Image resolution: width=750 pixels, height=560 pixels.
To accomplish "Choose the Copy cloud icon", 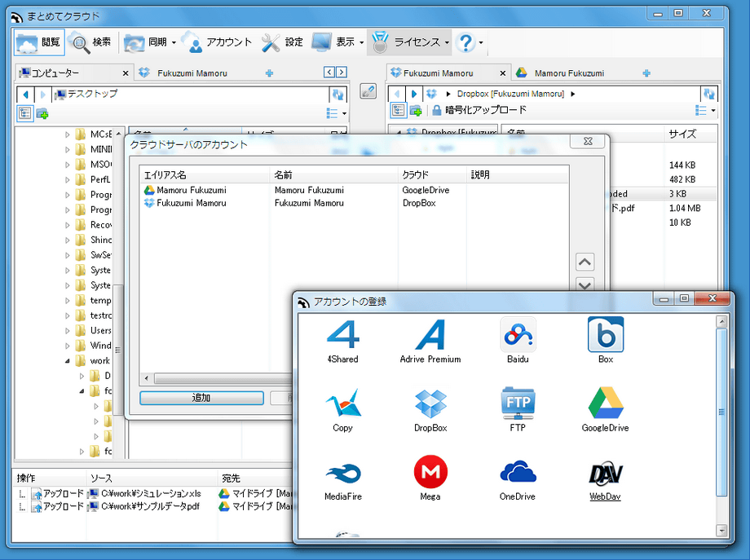I will (x=342, y=403).
